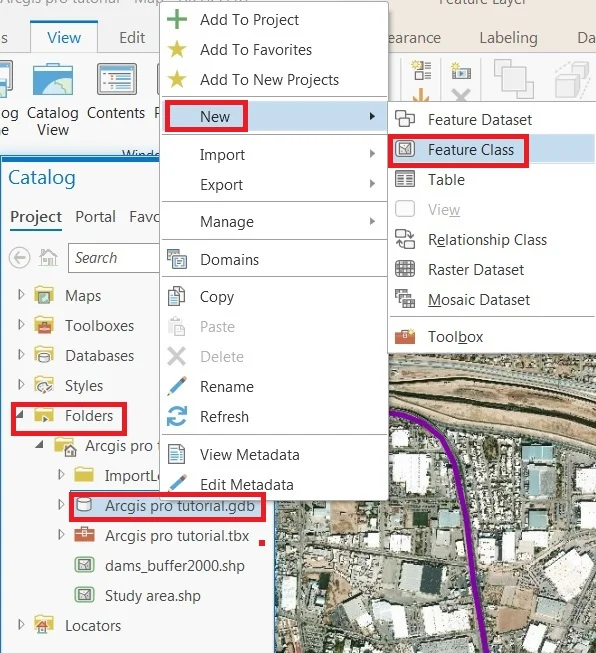Click the Relationship Class icon
Viewport: 596px width, 653px height.
[405, 239]
